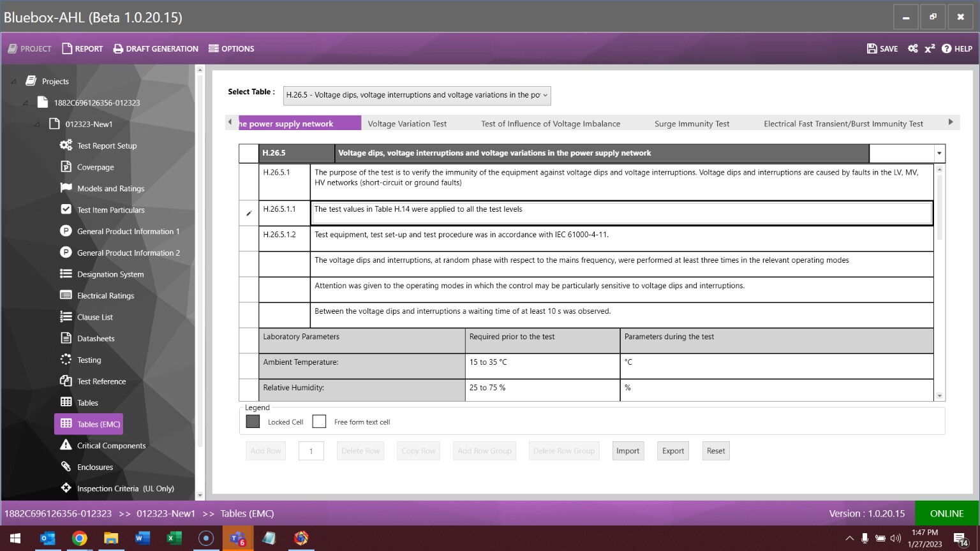The width and height of the screenshot is (980, 551).
Task: Click the x² superscript icon
Action: (x=930, y=48)
